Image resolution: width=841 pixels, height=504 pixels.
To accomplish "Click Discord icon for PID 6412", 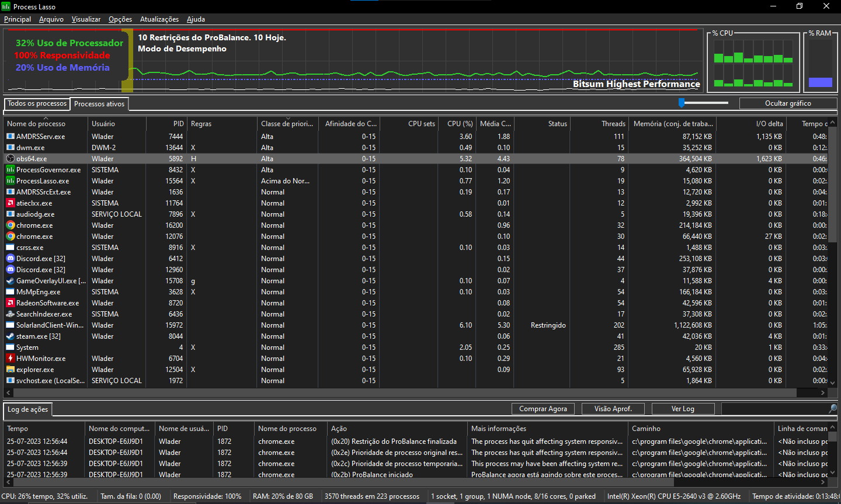I will pos(11,259).
